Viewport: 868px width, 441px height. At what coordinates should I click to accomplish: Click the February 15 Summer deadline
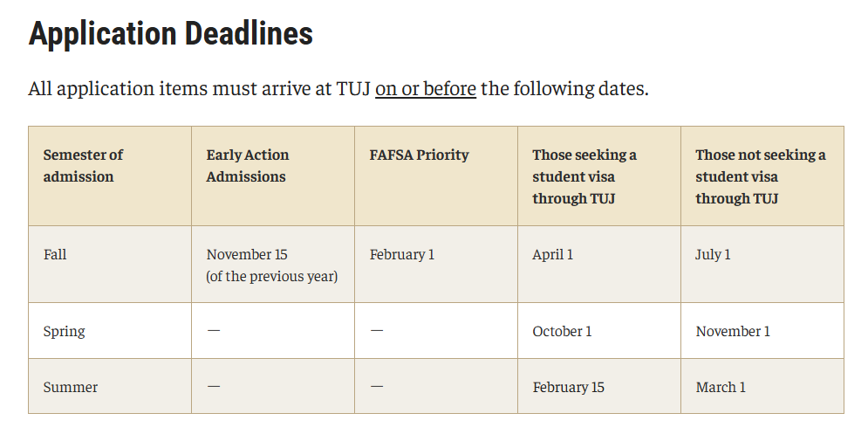568,387
